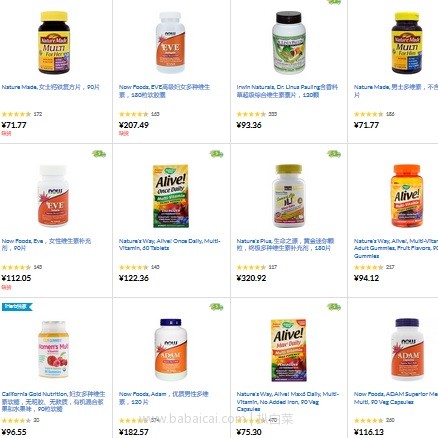
Task: Click red special label under ¥207.49 price
Action: [124, 134]
